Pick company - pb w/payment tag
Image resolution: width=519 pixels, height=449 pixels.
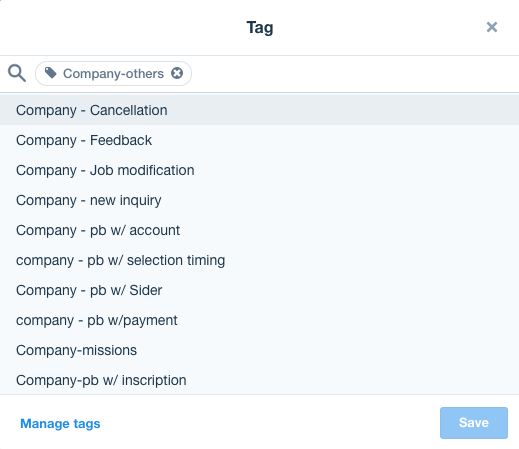pyautogui.click(x=259, y=320)
